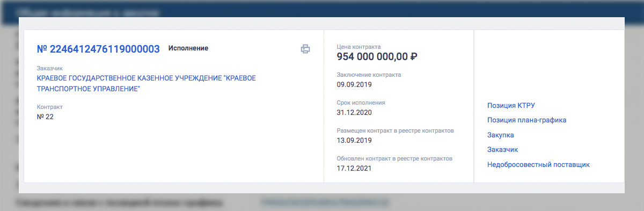The width and height of the screenshot is (644, 211).
Task: Open the Недобросовестный поставщик link
Action: pos(538,165)
